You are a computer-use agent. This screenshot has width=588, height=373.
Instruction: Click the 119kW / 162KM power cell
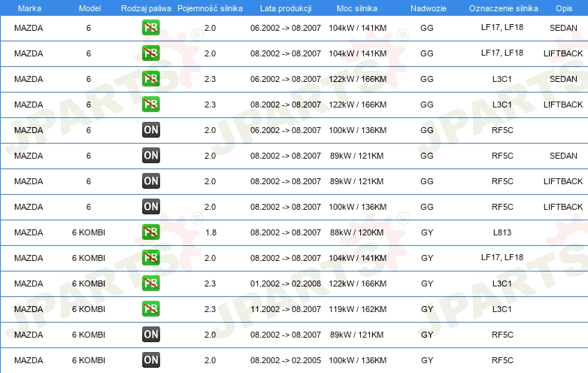coord(357,309)
